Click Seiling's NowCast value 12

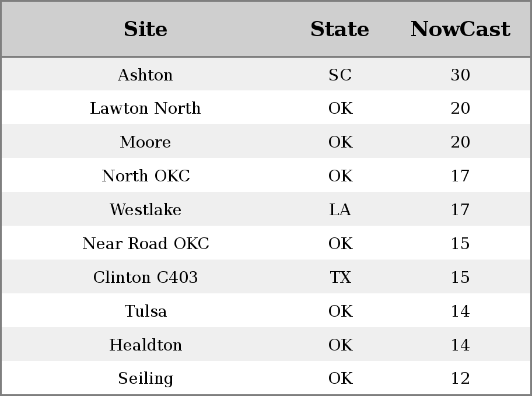pos(460,378)
